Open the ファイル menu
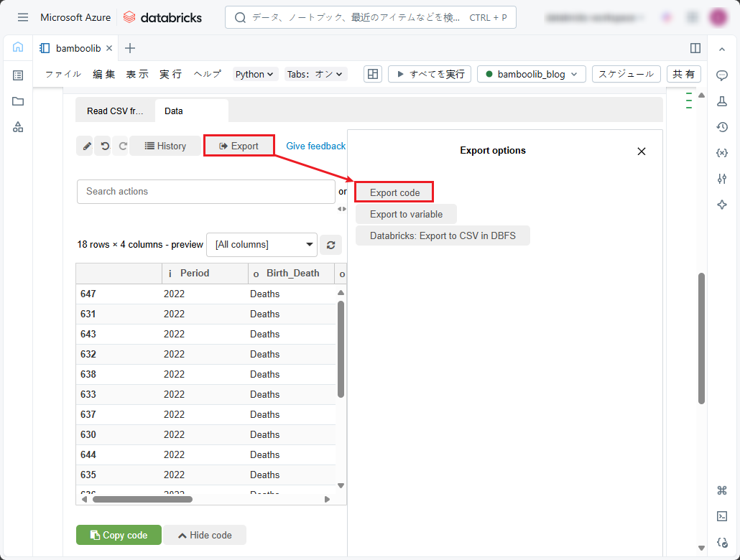 pyautogui.click(x=63, y=74)
